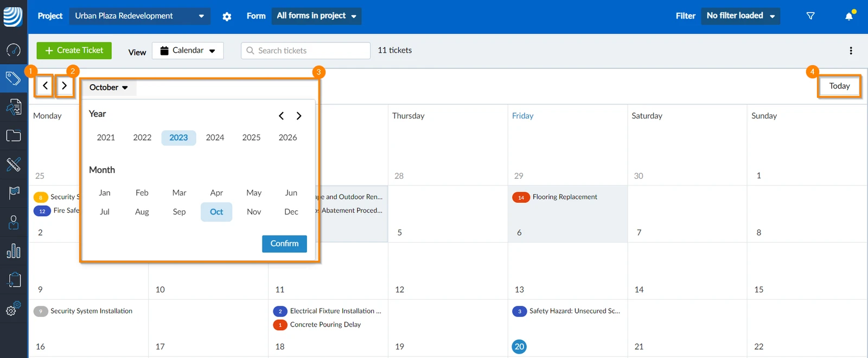The height and width of the screenshot is (358, 868).
Task: Open the ruler and pencil plans icon
Action: pyautogui.click(x=14, y=164)
